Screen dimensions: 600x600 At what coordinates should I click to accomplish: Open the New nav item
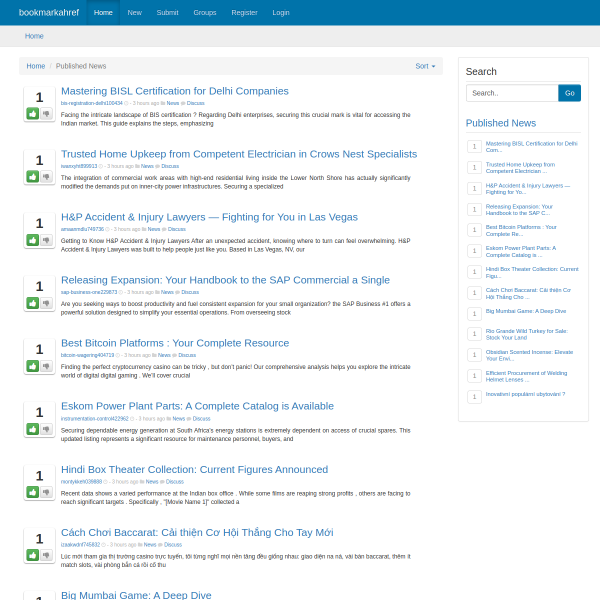click(x=135, y=13)
